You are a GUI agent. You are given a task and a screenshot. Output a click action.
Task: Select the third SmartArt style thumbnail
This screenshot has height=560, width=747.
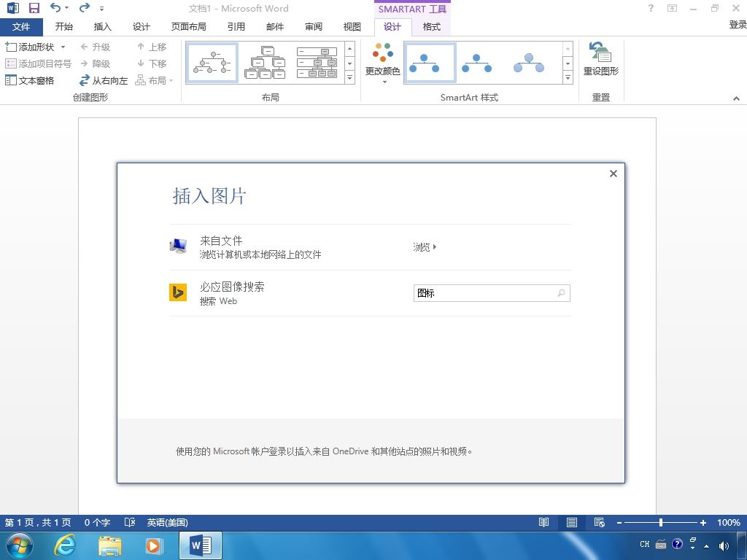(x=529, y=63)
